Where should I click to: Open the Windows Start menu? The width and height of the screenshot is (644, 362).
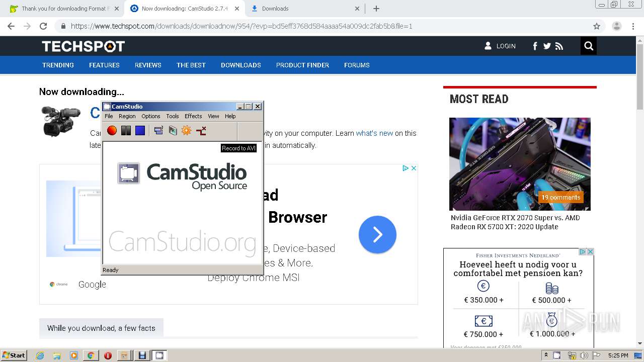tap(14, 355)
